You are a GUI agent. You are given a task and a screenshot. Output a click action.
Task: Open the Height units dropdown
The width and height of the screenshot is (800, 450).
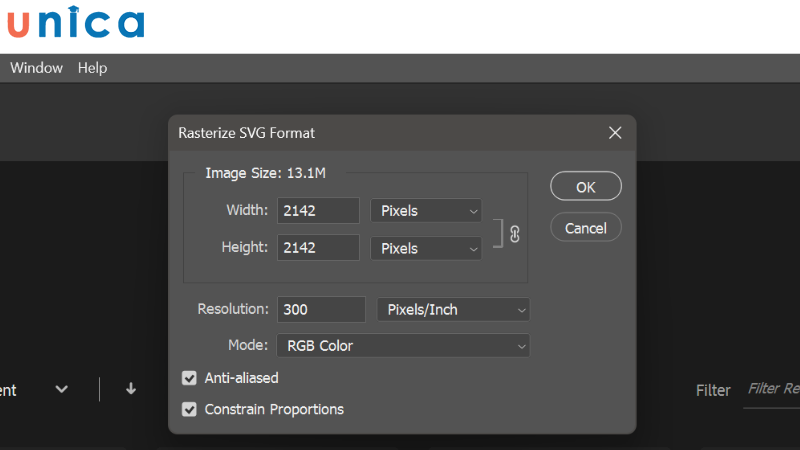[x=426, y=248]
